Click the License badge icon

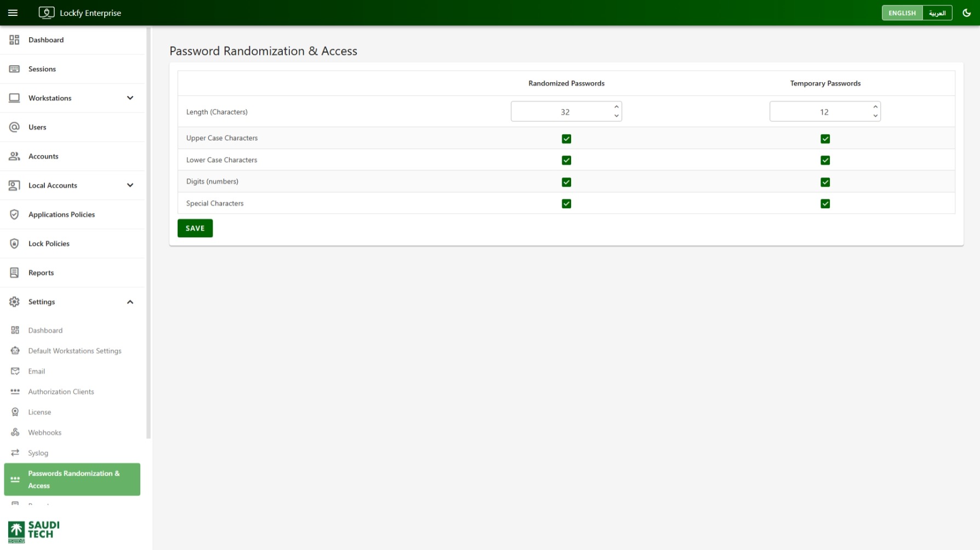15,412
